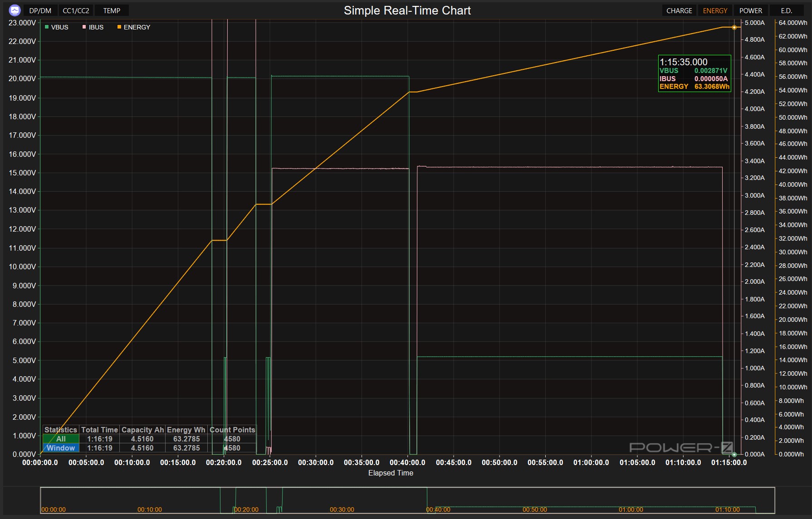Select the ENERGY tab
The image size is (812, 519).
pos(715,10)
